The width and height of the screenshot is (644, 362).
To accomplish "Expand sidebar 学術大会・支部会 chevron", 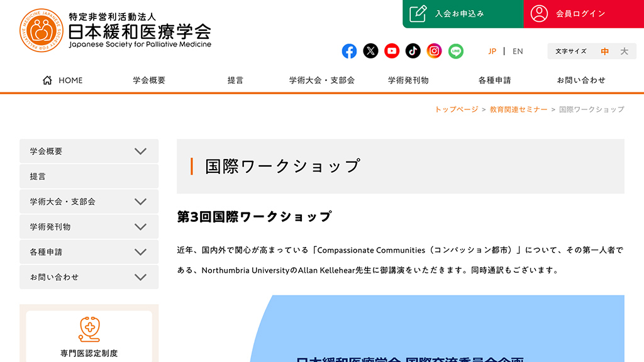I will click(140, 202).
